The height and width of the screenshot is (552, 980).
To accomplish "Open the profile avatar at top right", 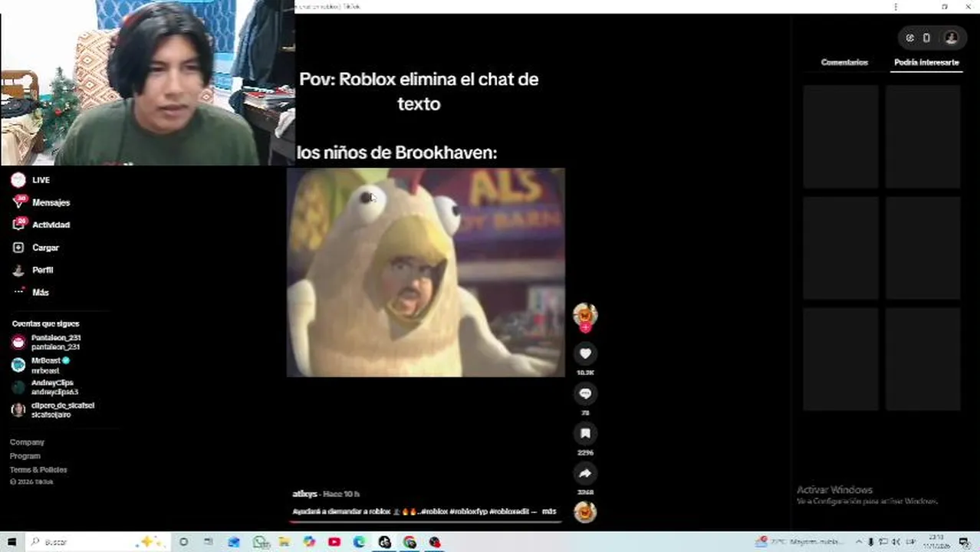I will tap(951, 38).
